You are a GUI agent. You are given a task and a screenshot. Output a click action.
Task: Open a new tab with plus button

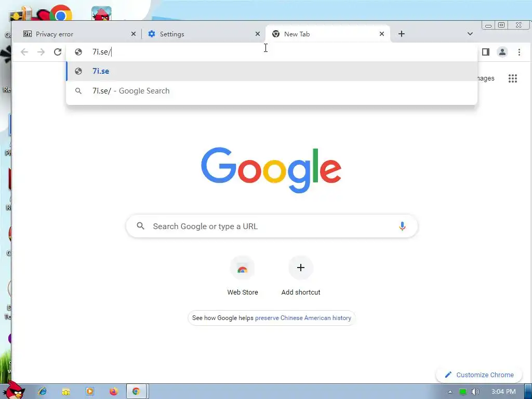402,34
